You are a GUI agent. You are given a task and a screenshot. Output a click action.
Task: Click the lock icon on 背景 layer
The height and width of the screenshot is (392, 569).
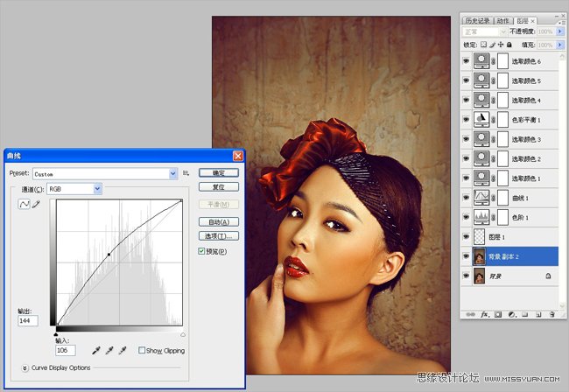548,276
